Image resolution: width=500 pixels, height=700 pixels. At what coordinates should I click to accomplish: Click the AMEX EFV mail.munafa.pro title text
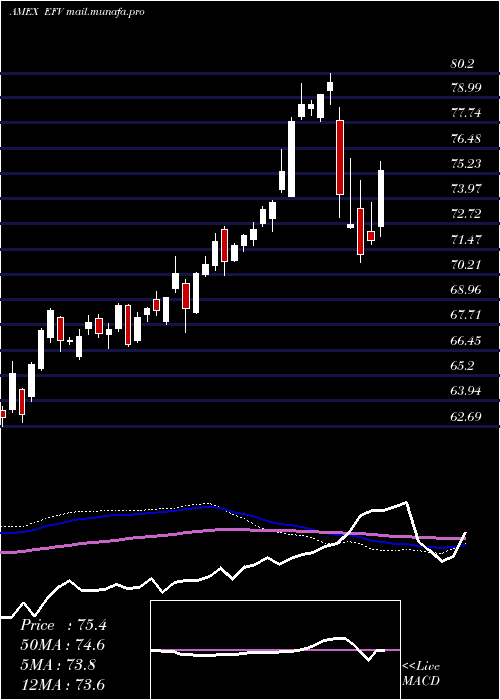(x=77, y=12)
